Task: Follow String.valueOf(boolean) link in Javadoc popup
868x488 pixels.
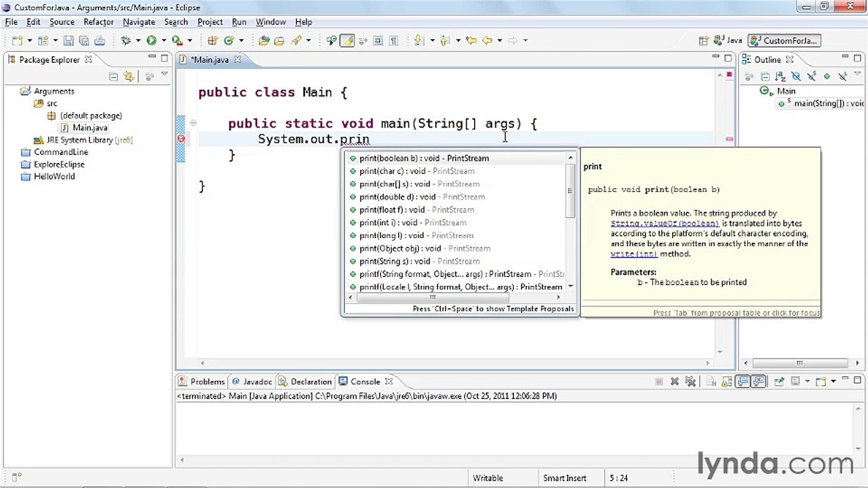Action: pyautogui.click(x=665, y=224)
